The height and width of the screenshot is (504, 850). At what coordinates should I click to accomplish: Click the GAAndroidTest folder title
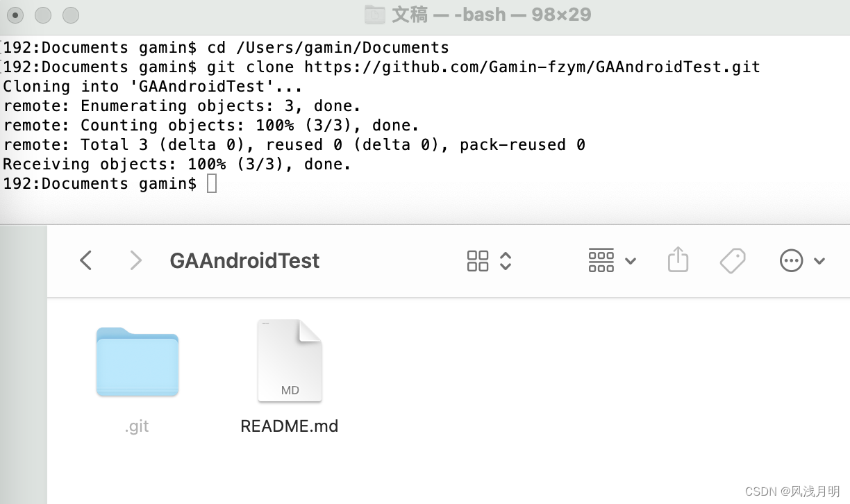click(x=244, y=261)
